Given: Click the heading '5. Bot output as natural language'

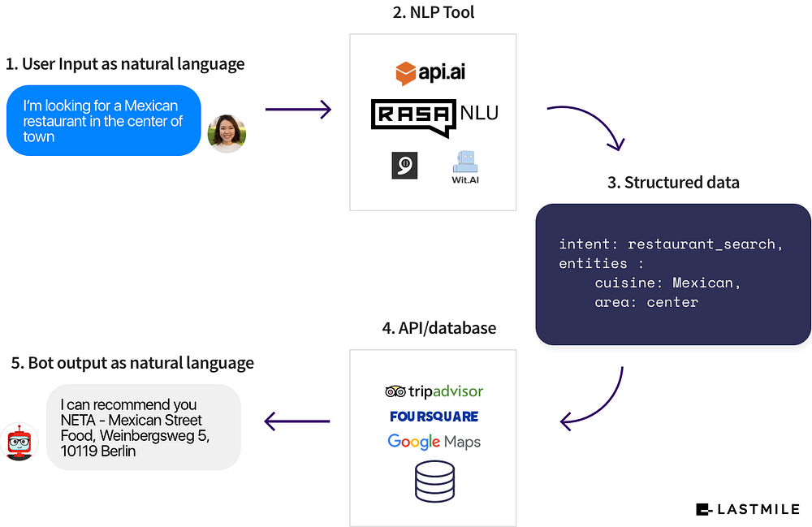Looking at the screenshot, I should point(132,363).
